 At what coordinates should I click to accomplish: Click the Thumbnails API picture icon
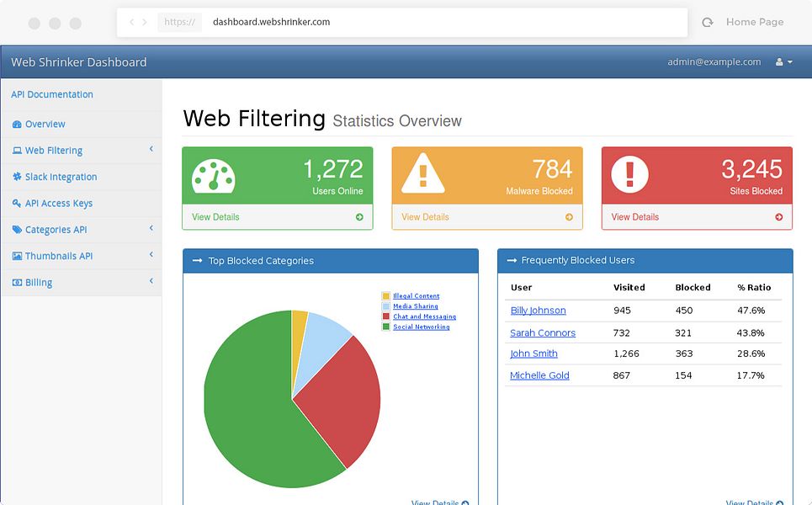(17, 256)
